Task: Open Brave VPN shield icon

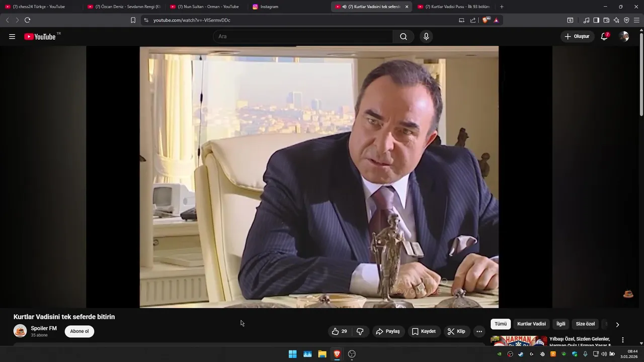Action: (x=626, y=20)
